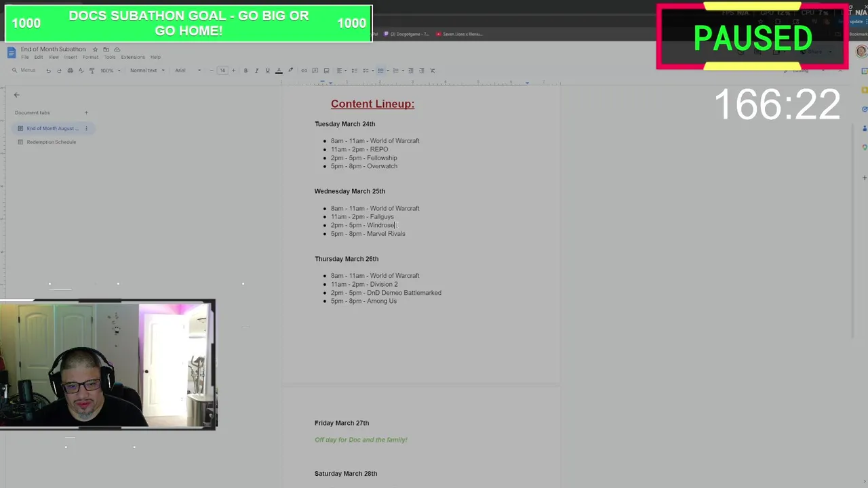Toggle Bold formatting

tap(245, 70)
